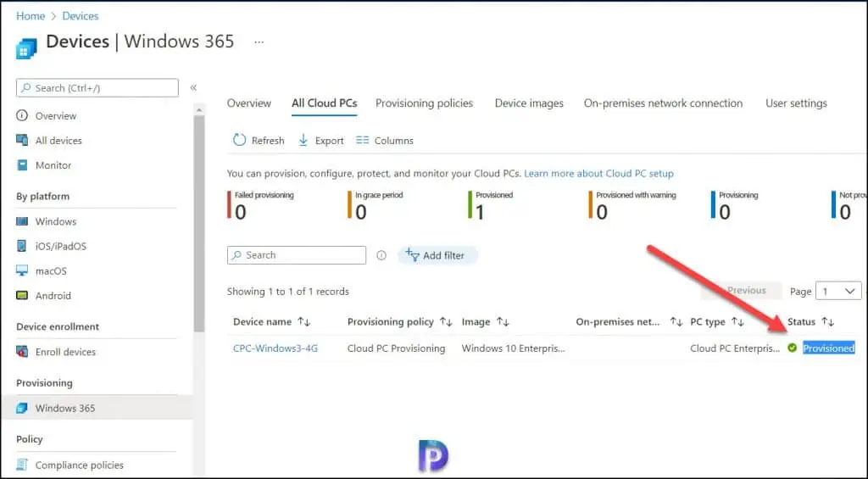The image size is (868, 479).
Task: Click the Columns layout icon
Action: tap(363, 140)
